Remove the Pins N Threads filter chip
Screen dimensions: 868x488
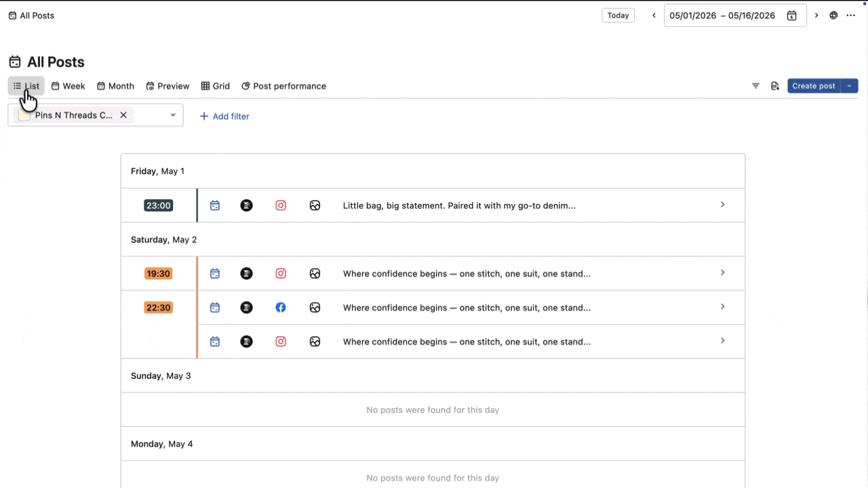point(123,115)
